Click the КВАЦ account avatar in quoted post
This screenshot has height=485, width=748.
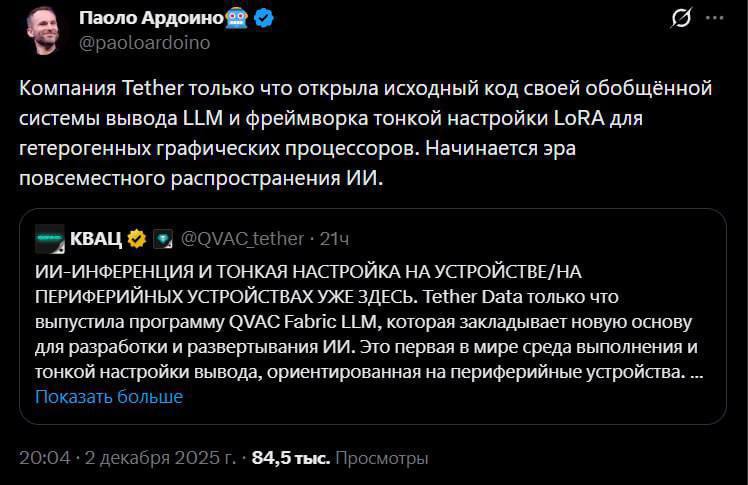[50, 238]
